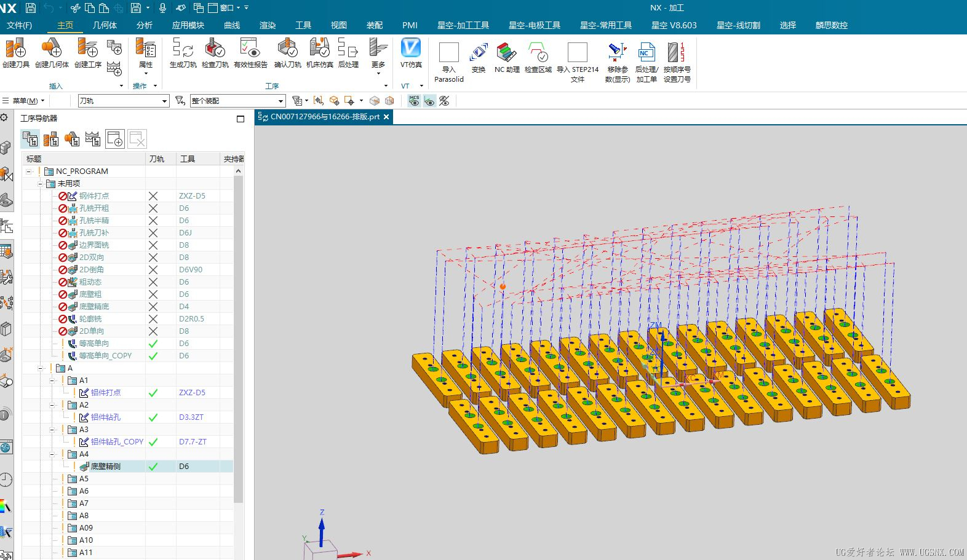Switch to the 几何体 ribbon tab

[x=105, y=25]
